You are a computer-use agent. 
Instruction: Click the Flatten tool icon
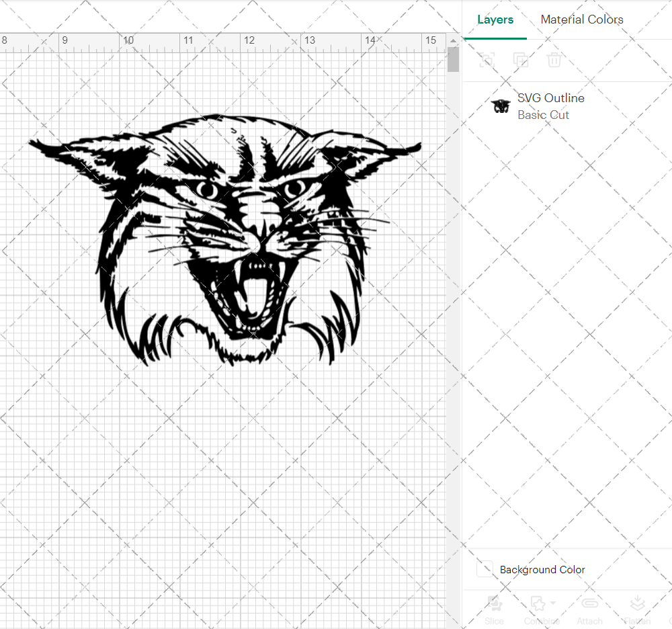(x=637, y=603)
